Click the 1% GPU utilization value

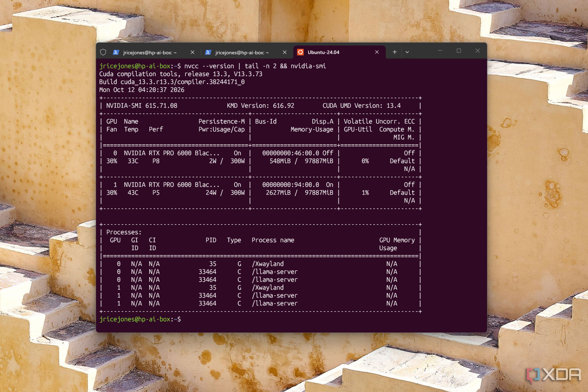click(365, 193)
